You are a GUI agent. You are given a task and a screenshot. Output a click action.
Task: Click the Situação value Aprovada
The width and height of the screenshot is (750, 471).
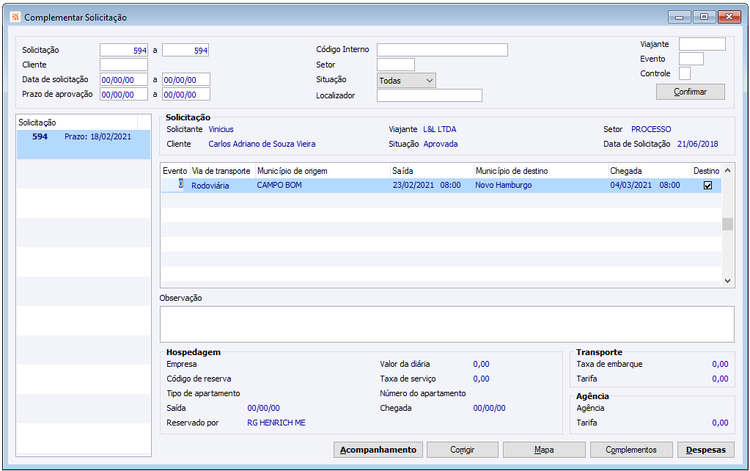pos(441,144)
